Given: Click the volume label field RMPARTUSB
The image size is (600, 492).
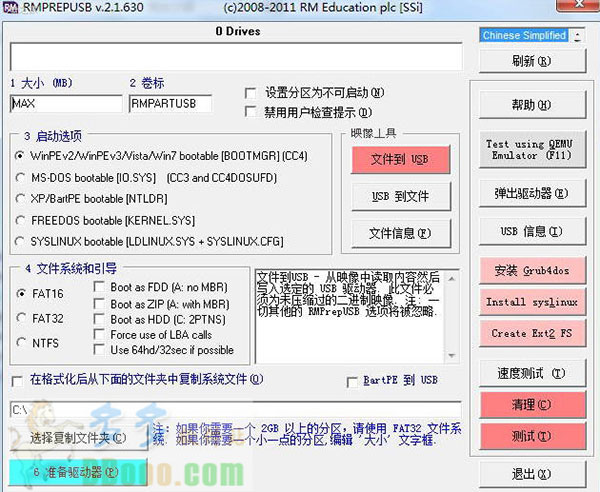Looking at the screenshot, I should click(x=170, y=103).
